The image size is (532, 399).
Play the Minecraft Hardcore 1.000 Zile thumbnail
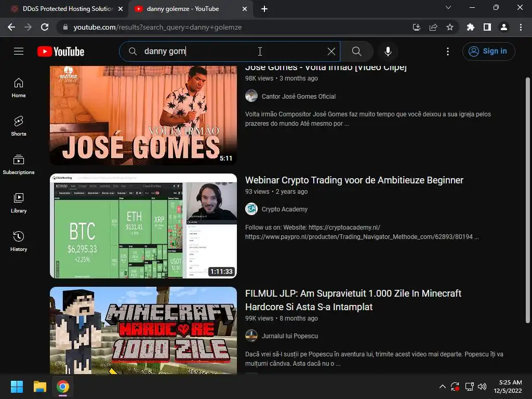143,330
